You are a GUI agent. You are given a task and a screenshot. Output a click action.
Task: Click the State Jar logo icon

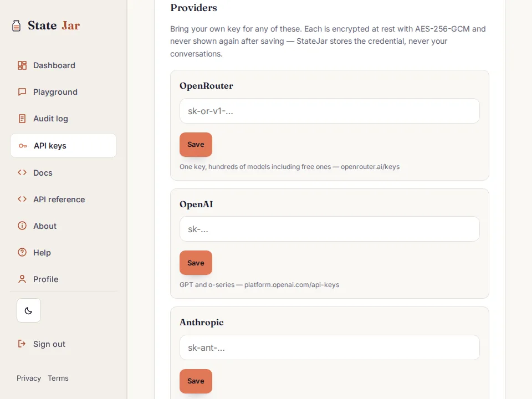(16, 25)
